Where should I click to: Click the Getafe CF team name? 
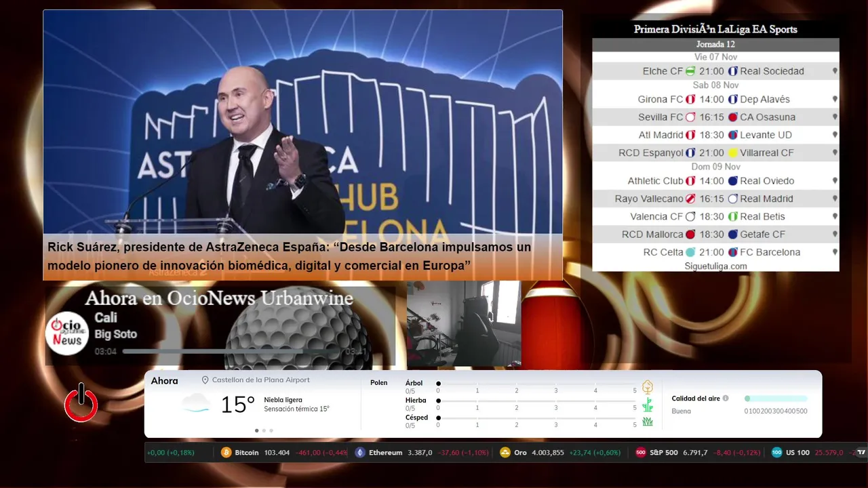[763, 235]
